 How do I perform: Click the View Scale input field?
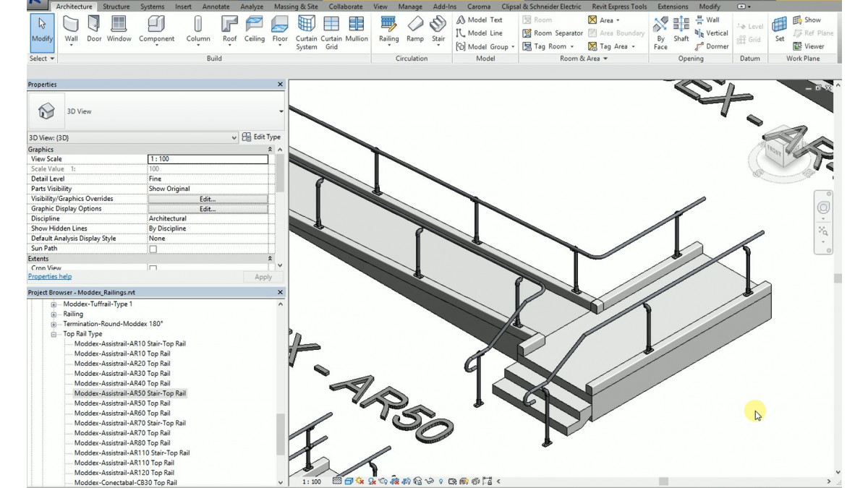208,159
